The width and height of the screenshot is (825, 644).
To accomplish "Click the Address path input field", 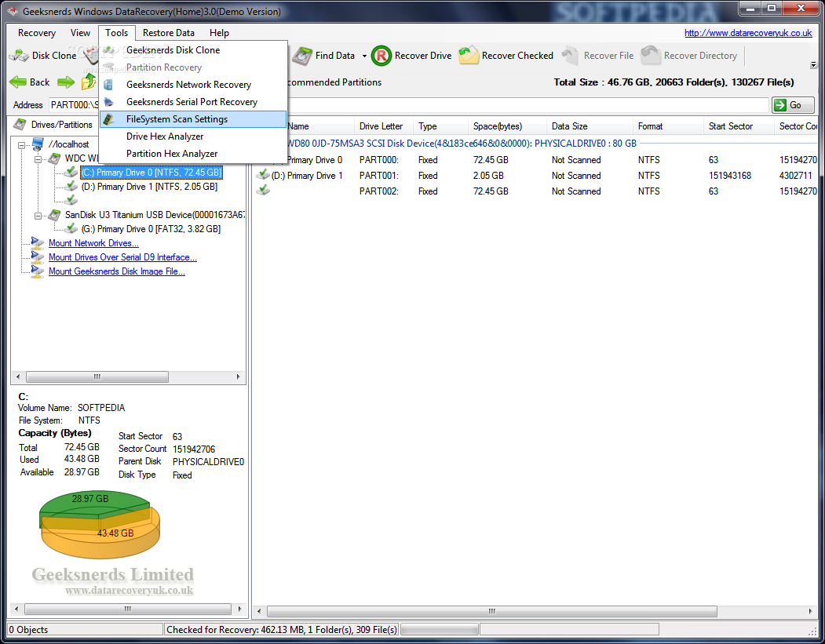I will point(409,104).
